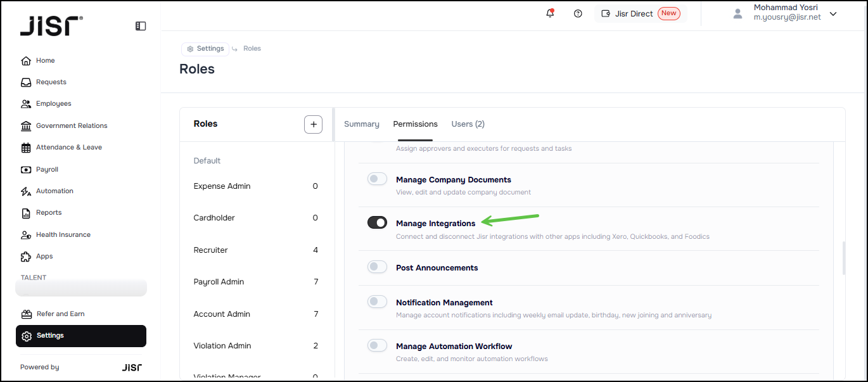
Task: Open the Apps puzzle piece icon
Action: click(x=26, y=257)
